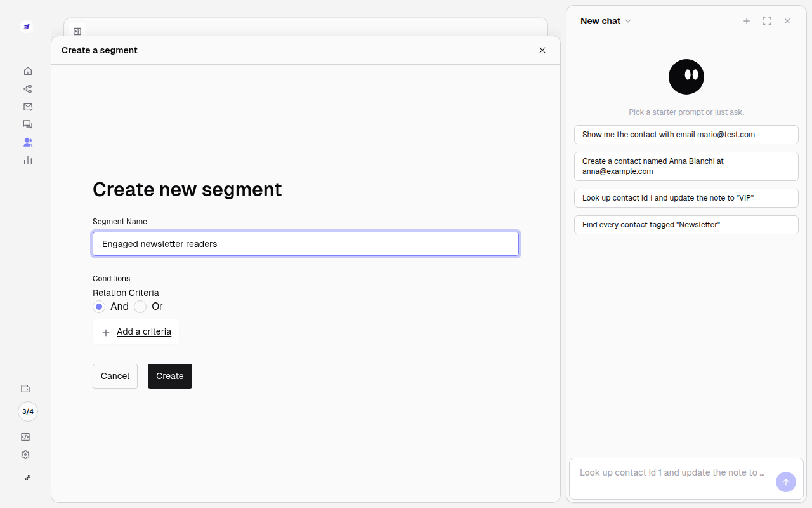Open the developer code icon in sidebar
Viewport: 812px width, 508px height.
point(25,437)
